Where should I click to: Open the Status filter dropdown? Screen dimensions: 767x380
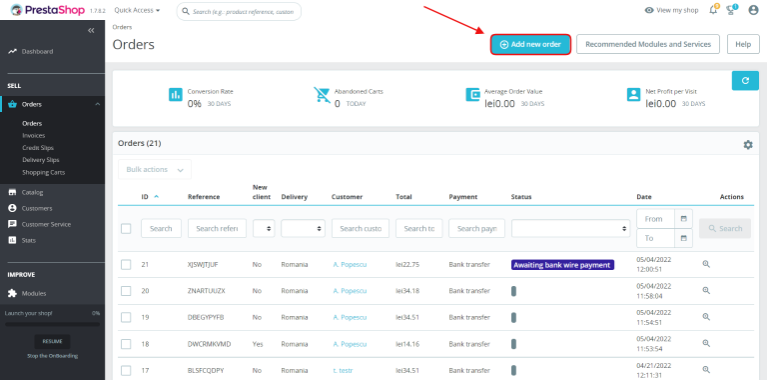[x=570, y=228]
